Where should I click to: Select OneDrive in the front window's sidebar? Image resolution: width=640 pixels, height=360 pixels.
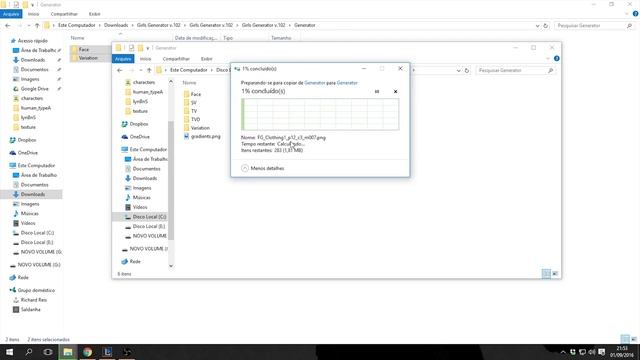click(x=136, y=137)
